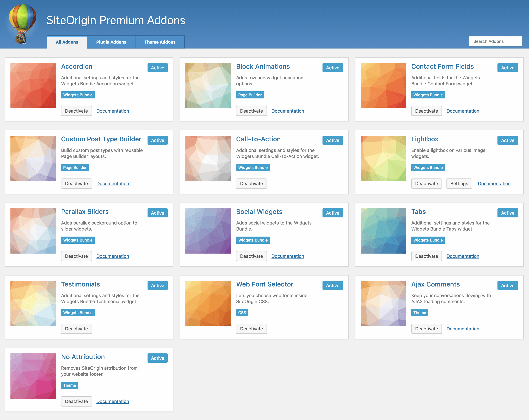The height and width of the screenshot is (420, 529).
Task: Open Documentation for Parallax Sliders
Action: 113,256
